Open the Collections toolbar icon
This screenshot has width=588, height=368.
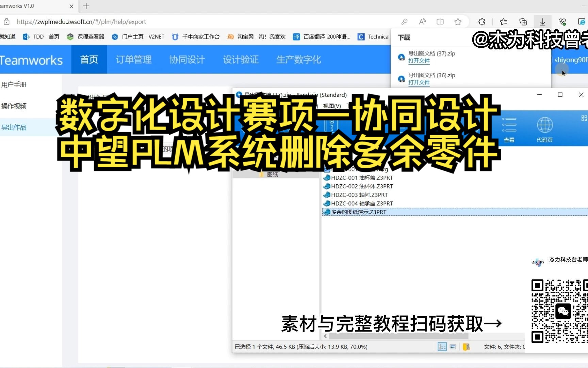[523, 22]
